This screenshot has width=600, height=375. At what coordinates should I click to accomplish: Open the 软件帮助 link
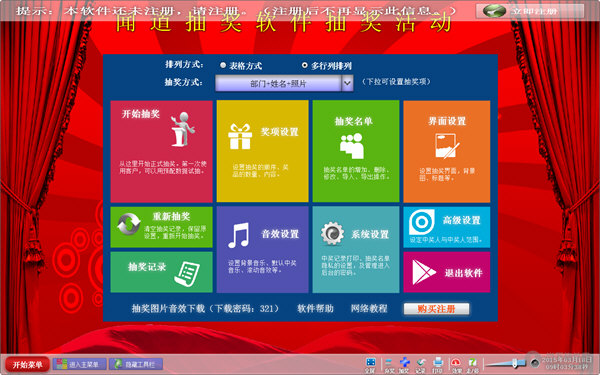tap(315, 308)
